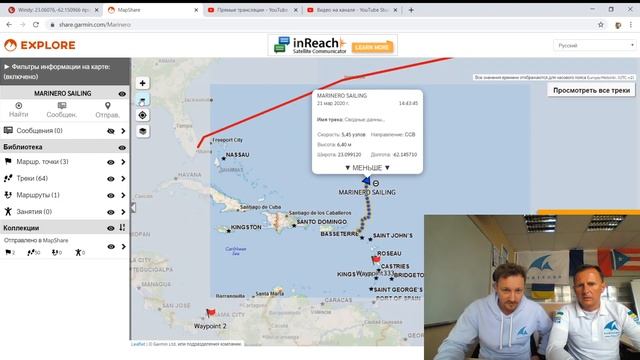
Task: Switch to Прямые трансляции YouTube tab
Action: [x=252, y=10]
